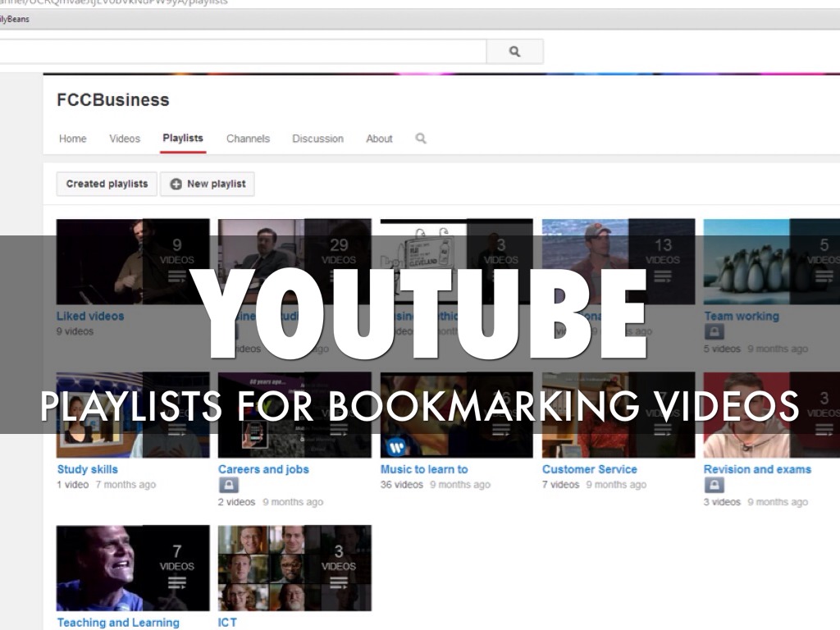The height and width of the screenshot is (630, 840).
Task: Click the plus icon on New playlist
Action: click(176, 184)
